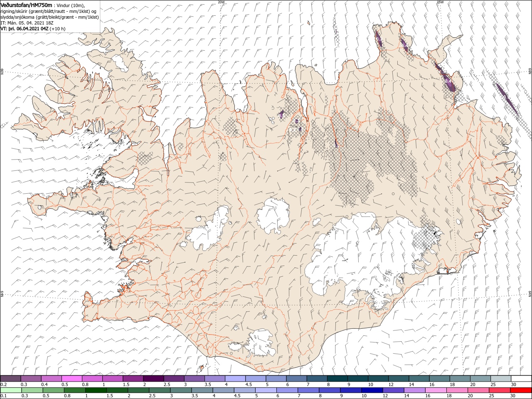The width and height of the screenshot is (532, 399).
Task: Pick the bottom-row rain swatch labeled 25
Action: click(x=499, y=390)
